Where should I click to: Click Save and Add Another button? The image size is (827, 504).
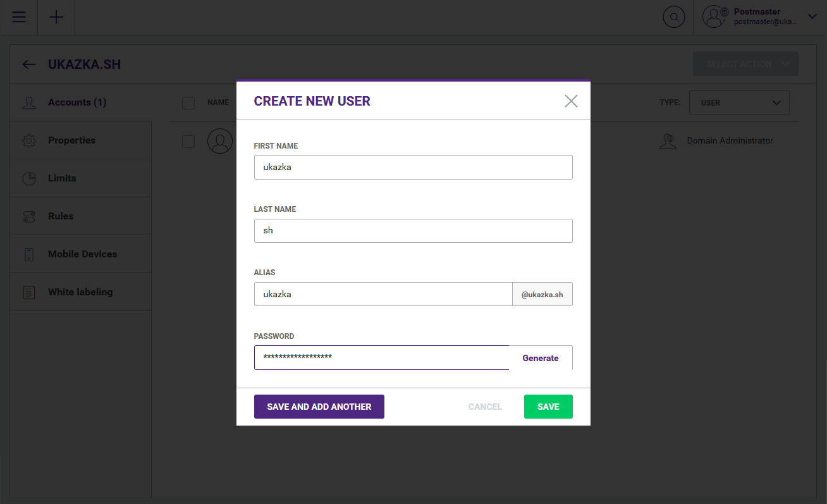click(x=319, y=407)
